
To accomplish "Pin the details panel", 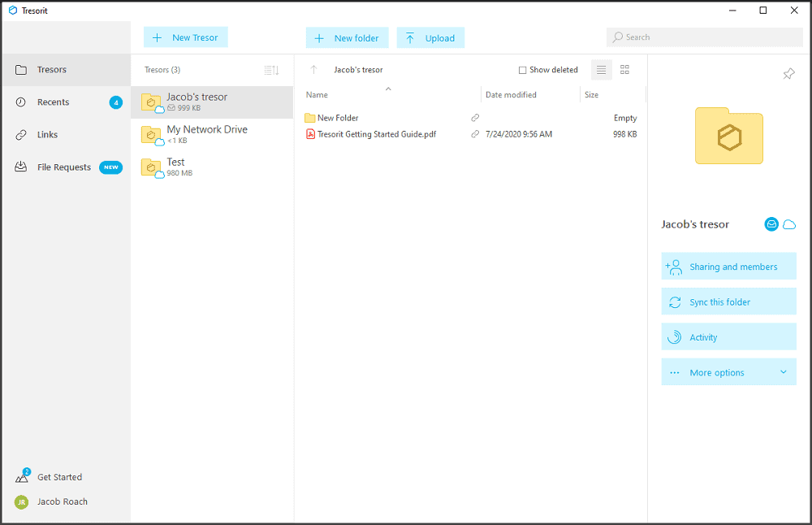I will (788, 74).
